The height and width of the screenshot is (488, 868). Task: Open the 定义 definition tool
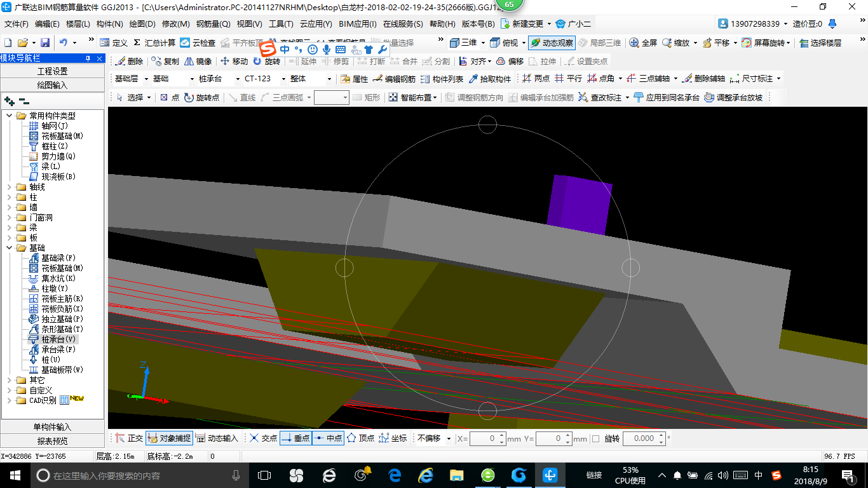pyautogui.click(x=114, y=43)
